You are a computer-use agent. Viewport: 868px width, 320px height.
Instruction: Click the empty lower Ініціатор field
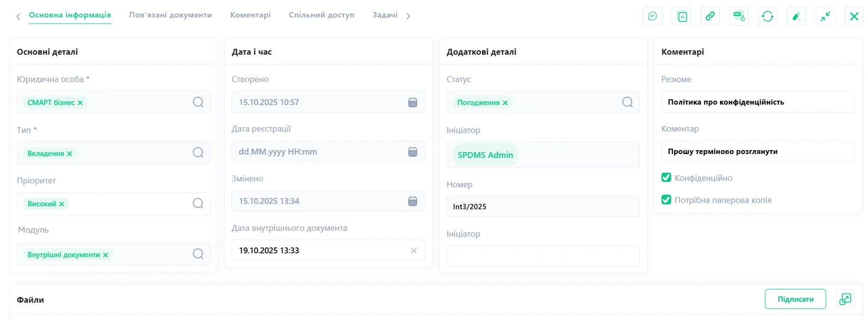point(543,256)
